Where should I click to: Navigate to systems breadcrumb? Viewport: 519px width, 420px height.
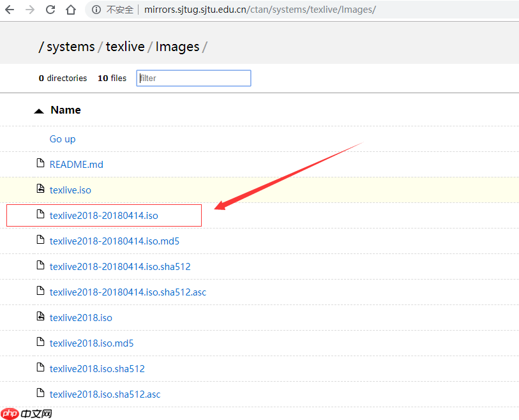pyautogui.click(x=70, y=47)
